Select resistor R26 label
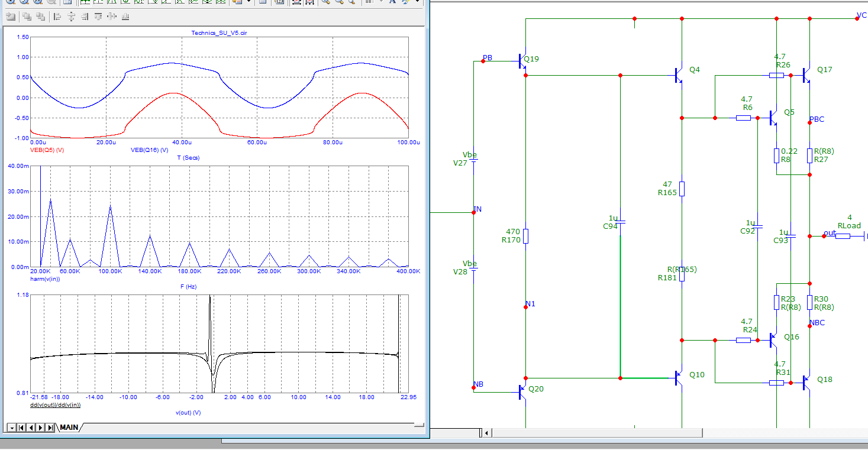 (783, 65)
